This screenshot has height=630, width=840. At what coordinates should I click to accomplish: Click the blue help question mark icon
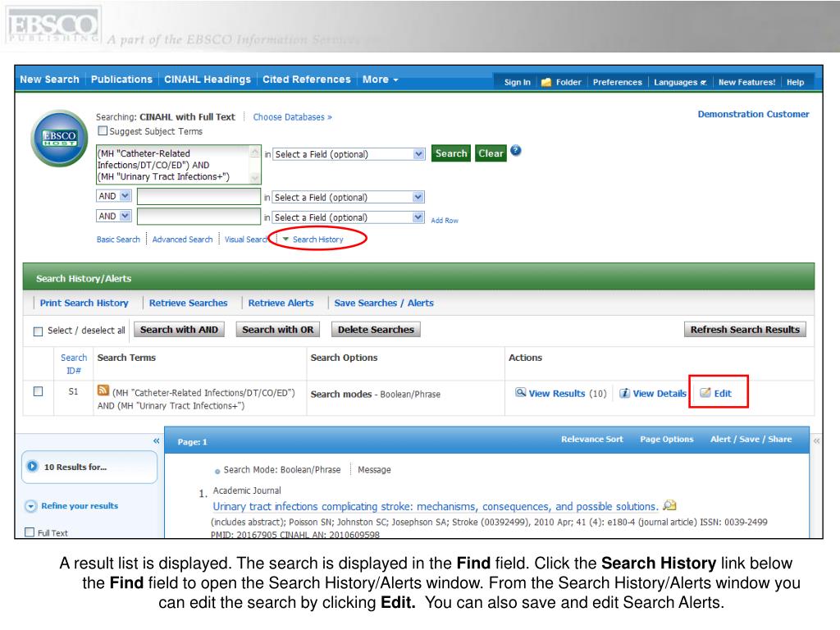coord(515,151)
